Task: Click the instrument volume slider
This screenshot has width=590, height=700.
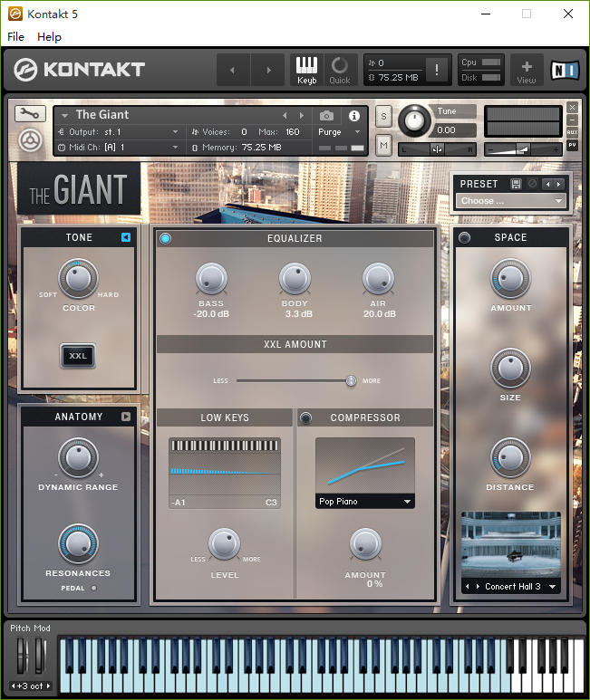Action: click(523, 149)
